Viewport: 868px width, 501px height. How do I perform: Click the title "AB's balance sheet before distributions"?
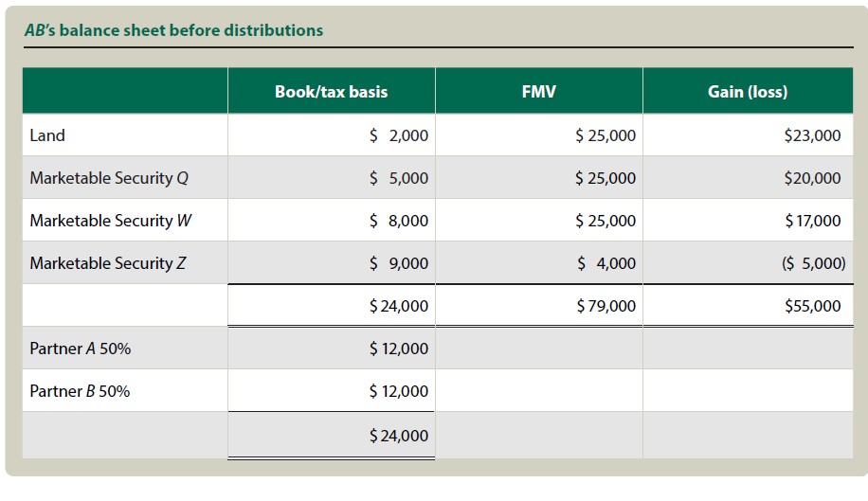click(x=173, y=30)
